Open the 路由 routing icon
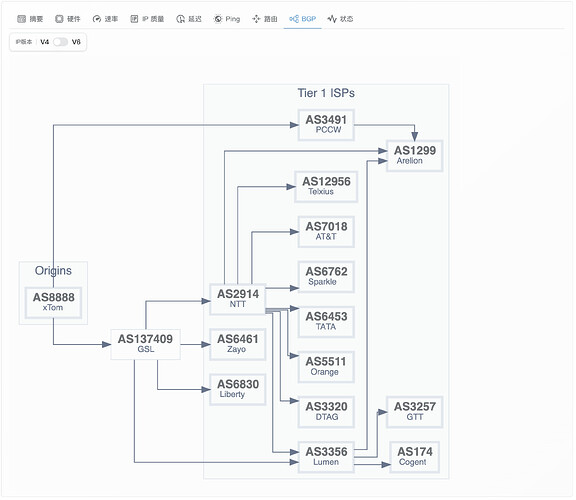Viewport: 576px width, 500px height. pyautogui.click(x=256, y=19)
